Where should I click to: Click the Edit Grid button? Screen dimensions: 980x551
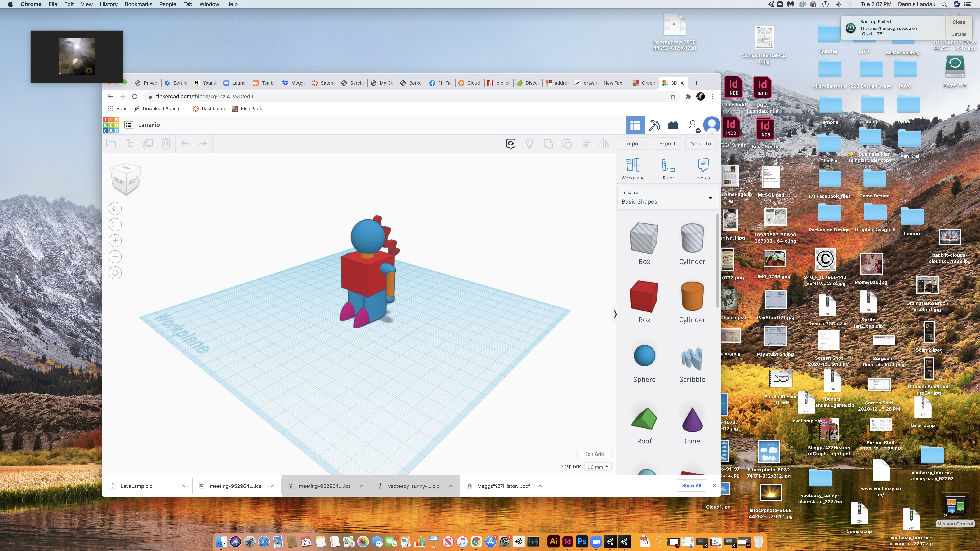pyautogui.click(x=594, y=454)
